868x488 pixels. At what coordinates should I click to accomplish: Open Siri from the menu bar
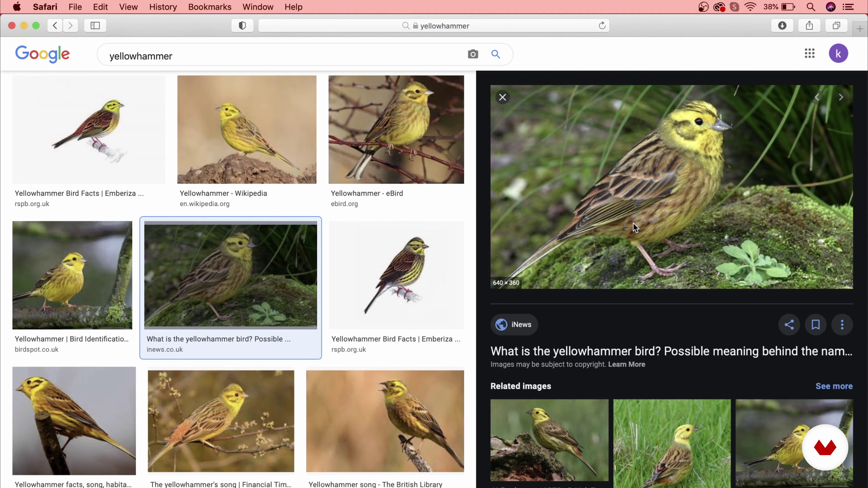(831, 7)
